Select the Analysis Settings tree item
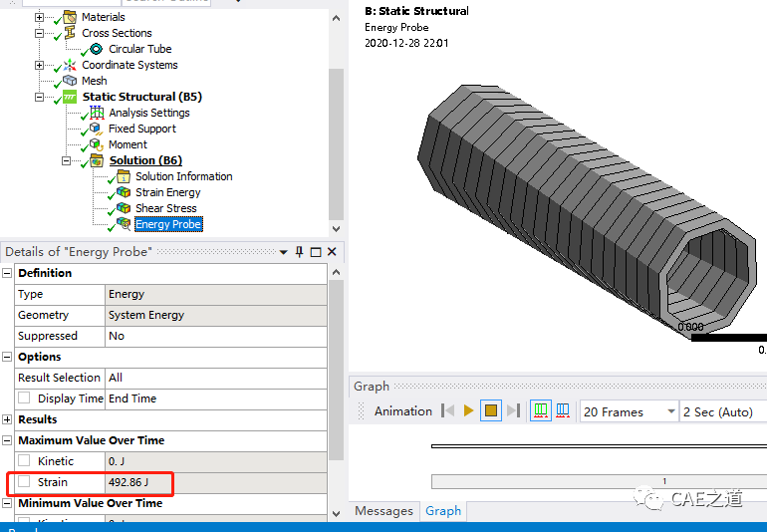The image size is (767, 532). [149, 113]
